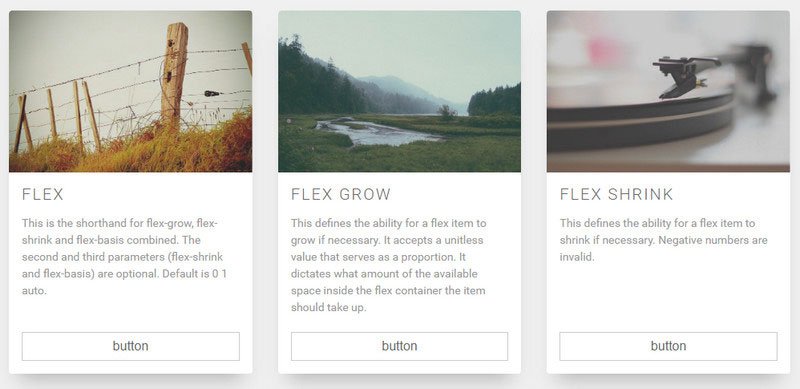Viewport: 800px width, 389px height.
Task: Click the button in the Flex Shrink card
Action: click(x=668, y=346)
